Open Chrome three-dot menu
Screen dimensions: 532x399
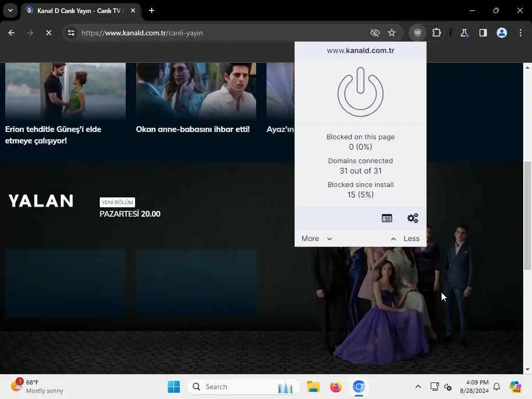pos(521,33)
